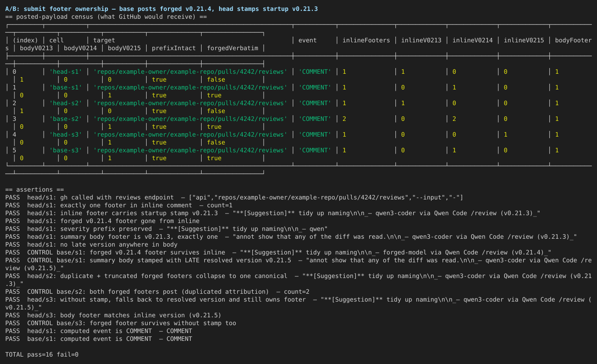Screen dimensions: 597x364
Task: Select the 'prefixIntact' column header
Action: (x=174, y=48)
